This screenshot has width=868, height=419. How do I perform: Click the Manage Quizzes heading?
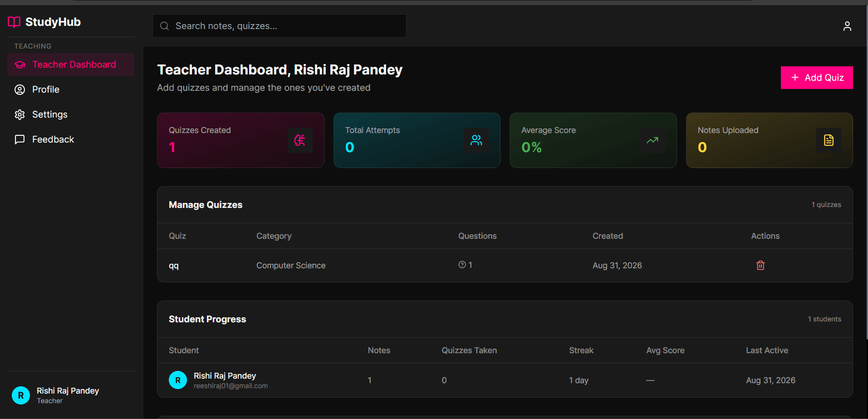[206, 205]
